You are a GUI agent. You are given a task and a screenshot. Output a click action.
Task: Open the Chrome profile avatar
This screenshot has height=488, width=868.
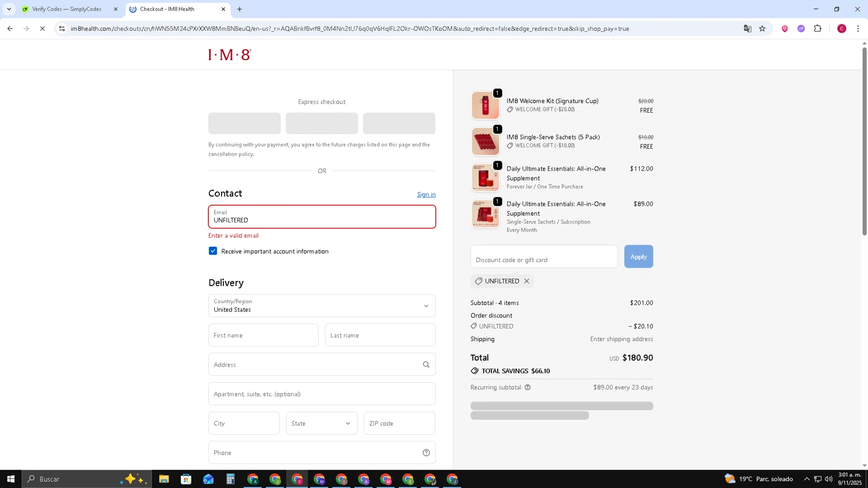[x=841, y=28]
